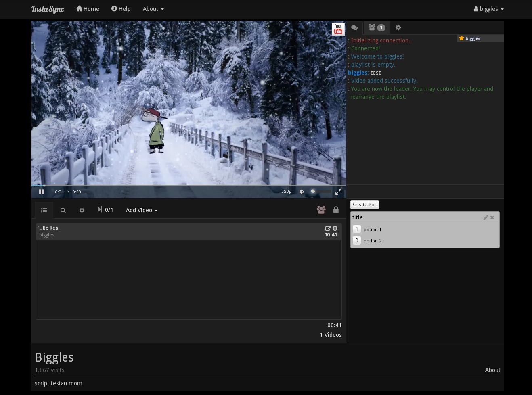532x395 pixels.
Task: Mute the video volume speaker icon
Action: (x=302, y=192)
